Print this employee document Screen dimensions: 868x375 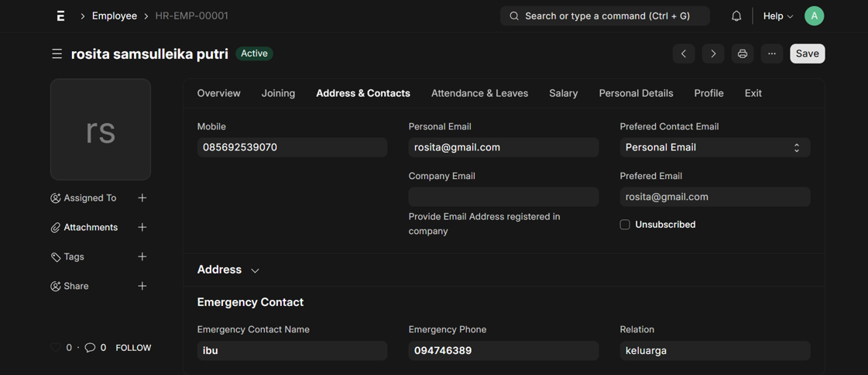coord(743,53)
